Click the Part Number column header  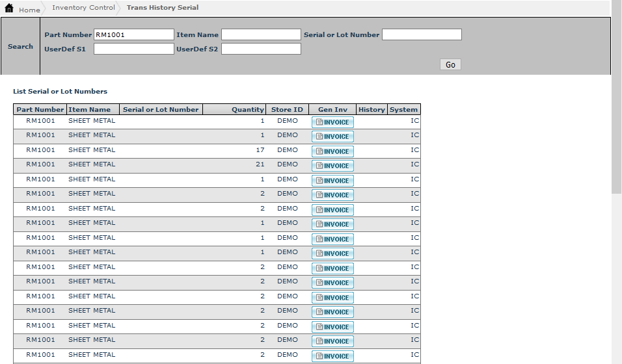[x=40, y=109]
